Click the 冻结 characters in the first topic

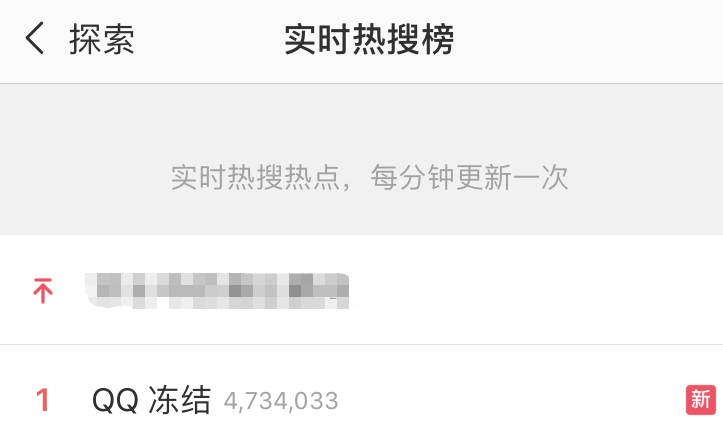pyautogui.click(x=180, y=400)
